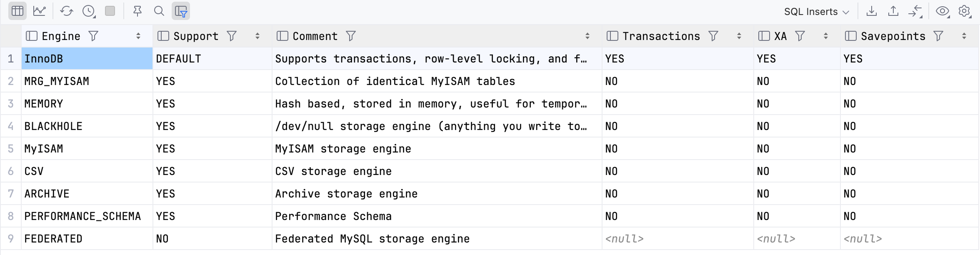Select the FEDERATED engine cell
The image size is (980, 255).
click(x=53, y=239)
